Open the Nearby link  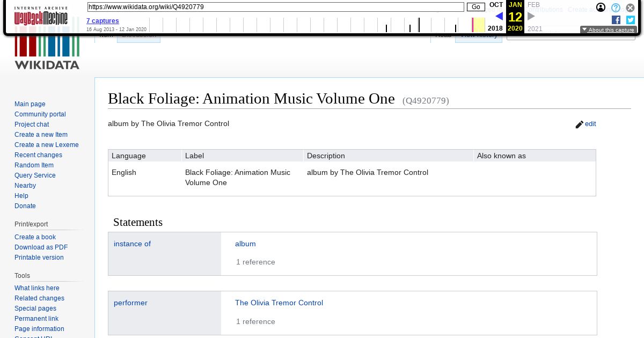[25, 186]
